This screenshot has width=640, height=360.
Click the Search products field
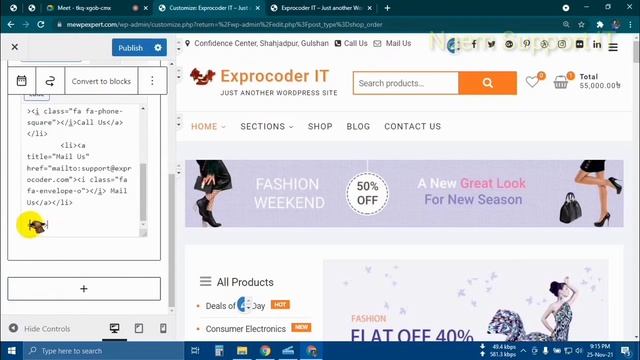click(x=406, y=83)
